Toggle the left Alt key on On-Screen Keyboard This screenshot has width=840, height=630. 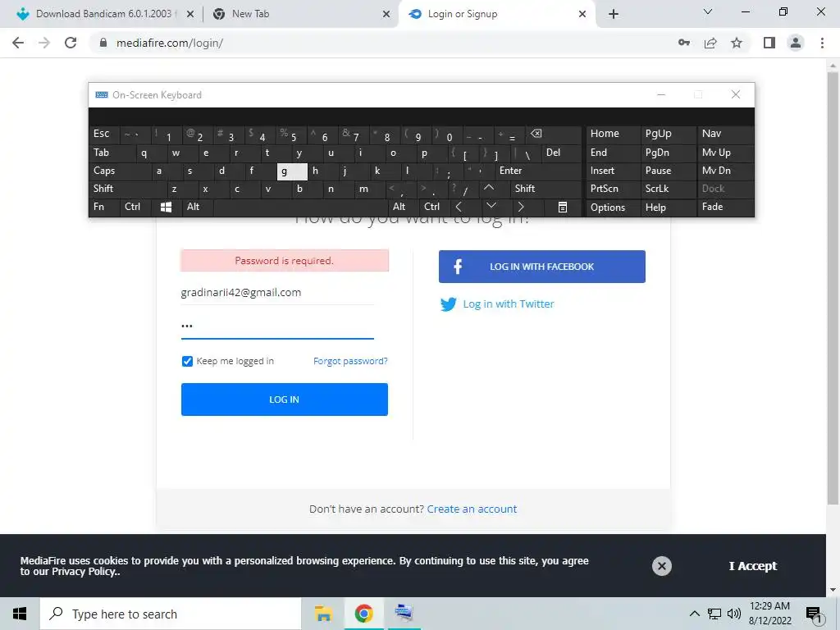point(198,207)
